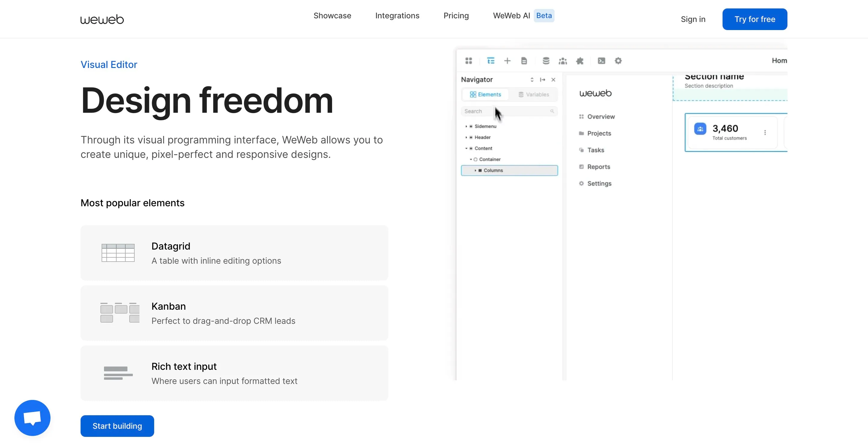Image resolution: width=868 pixels, height=448 pixels.
Task: Open Settings in preview sidebar
Action: click(595, 183)
